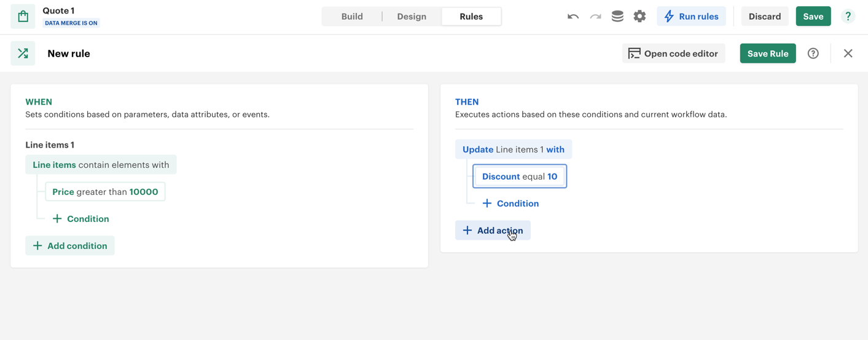Click the help question mark in top bar
This screenshot has height=340, width=868.
coord(848,17)
